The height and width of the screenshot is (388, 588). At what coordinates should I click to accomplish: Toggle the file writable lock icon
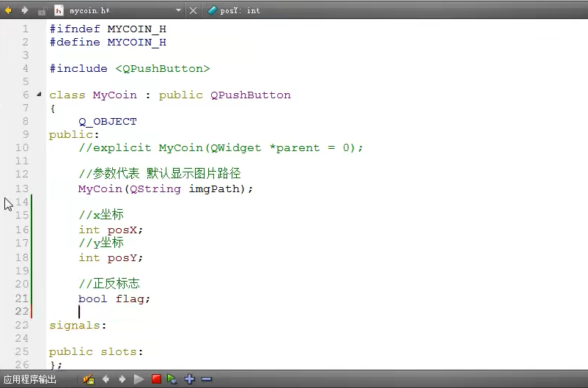pos(42,11)
